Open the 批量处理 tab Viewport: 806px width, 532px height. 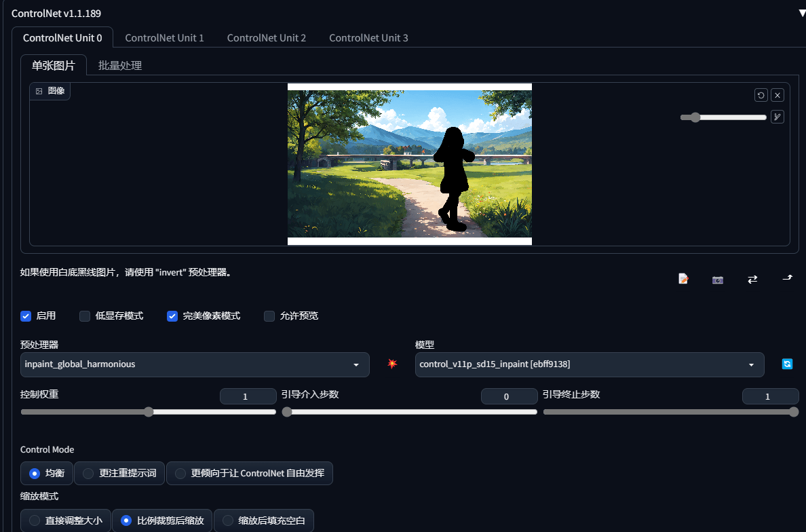coord(120,65)
